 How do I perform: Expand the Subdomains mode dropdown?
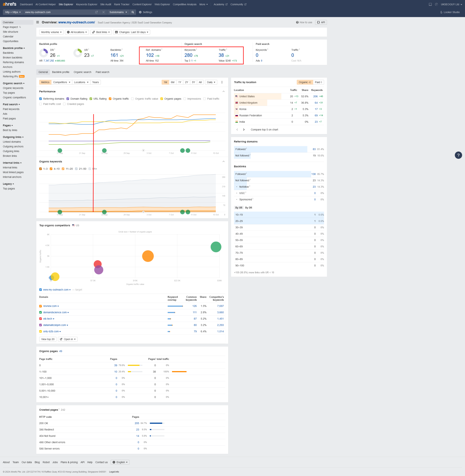(118, 12)
